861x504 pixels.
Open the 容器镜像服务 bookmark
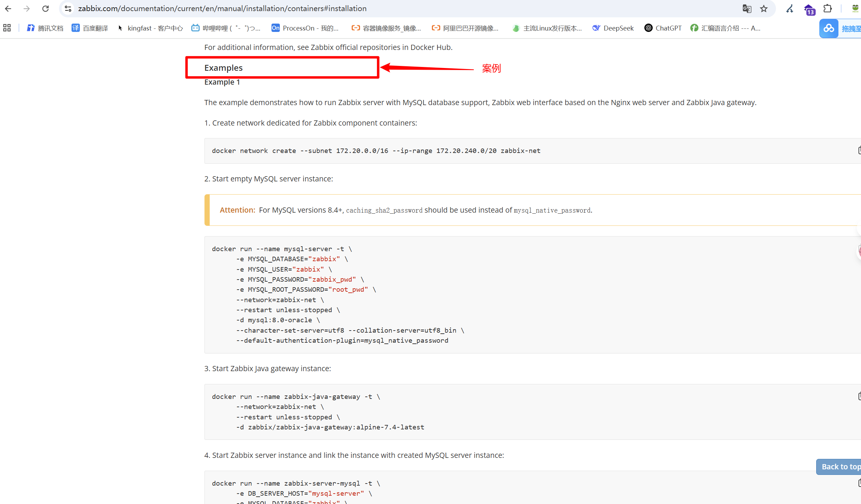coord(386,28)
